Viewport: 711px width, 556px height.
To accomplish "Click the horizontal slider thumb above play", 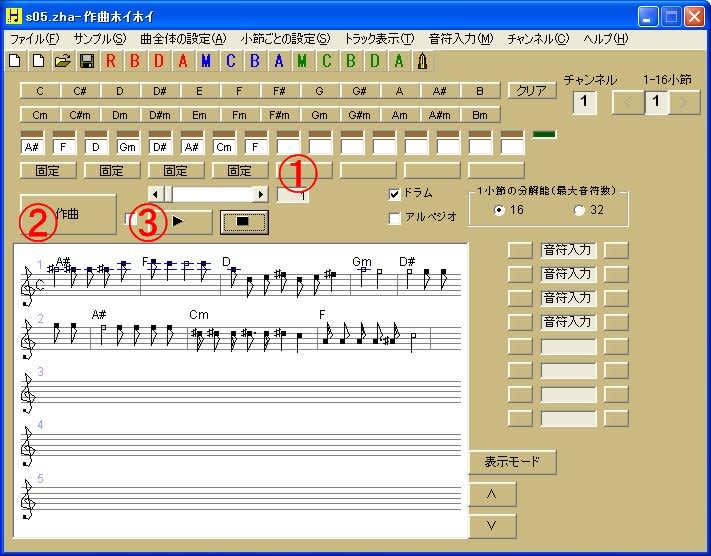I will [168, 194].
